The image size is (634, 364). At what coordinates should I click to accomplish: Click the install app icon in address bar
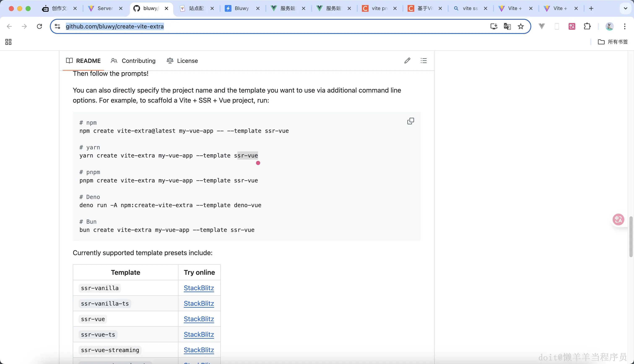pos(494,26)
